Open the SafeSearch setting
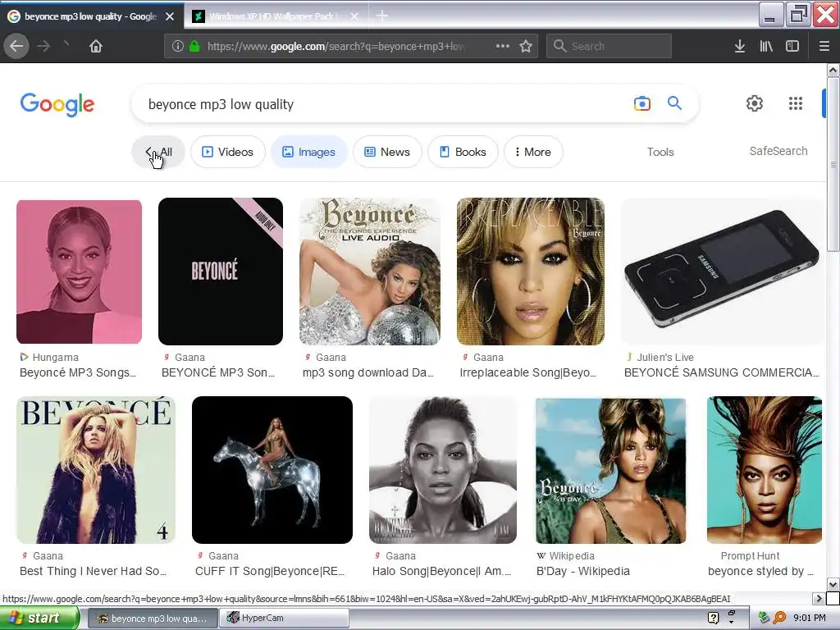 pyautogui.click(x=778, y=151)
